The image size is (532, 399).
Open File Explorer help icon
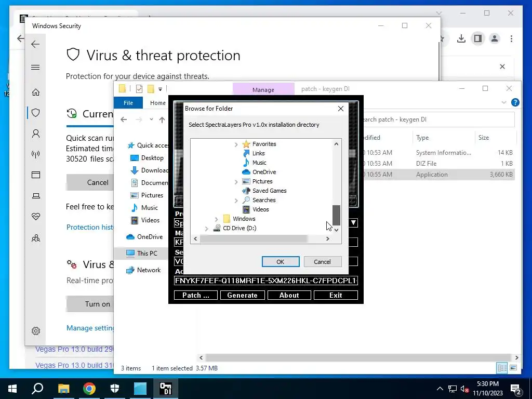pyautogui.click(x=515, y=102)
